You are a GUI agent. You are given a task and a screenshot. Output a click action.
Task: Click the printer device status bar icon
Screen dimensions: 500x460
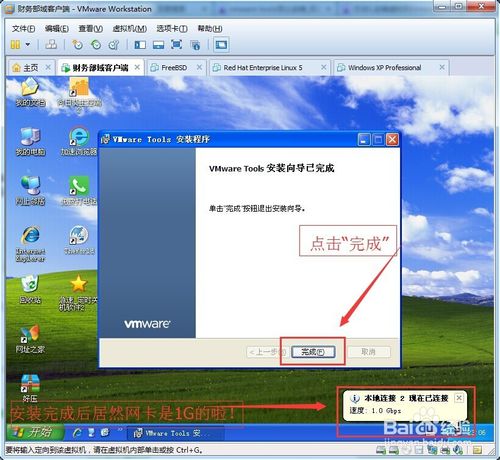pos(445,451)
